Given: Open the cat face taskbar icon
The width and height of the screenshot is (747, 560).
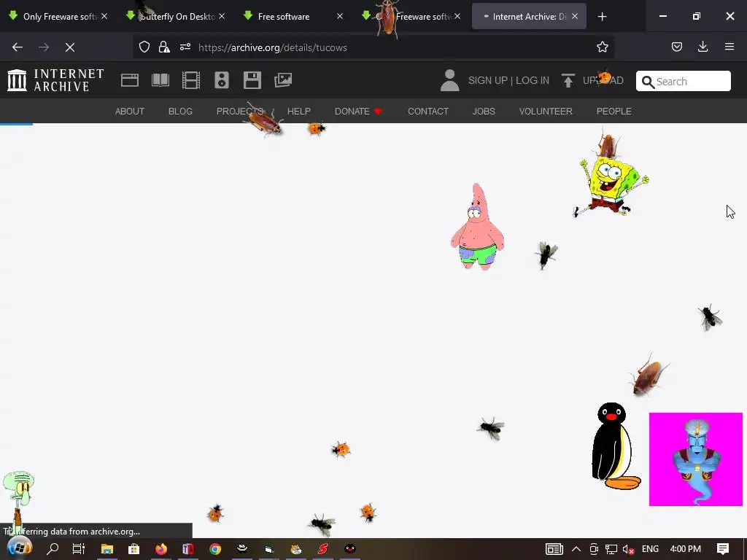Looking at the screenshot, I should [296, 549].
